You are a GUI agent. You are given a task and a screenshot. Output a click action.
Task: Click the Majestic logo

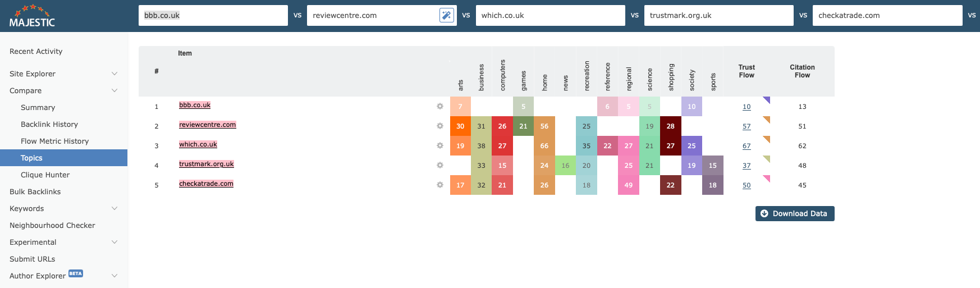pyautogui.click(x=32, y=16)
